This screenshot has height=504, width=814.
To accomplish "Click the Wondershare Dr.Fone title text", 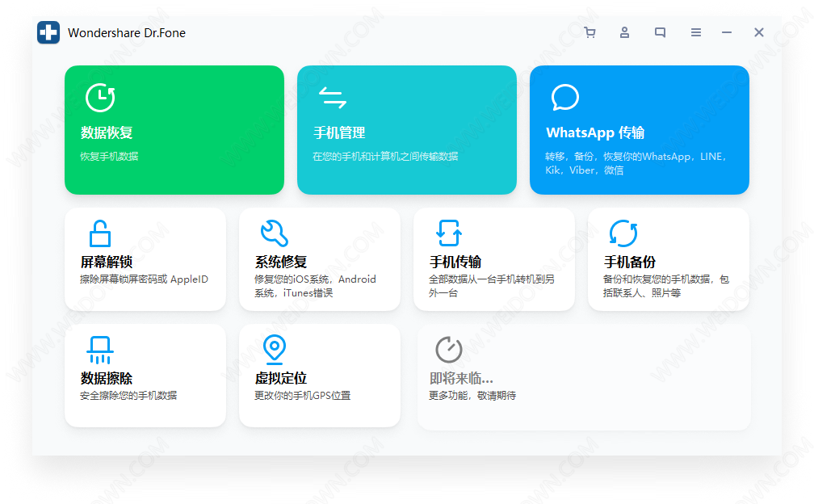I will coord(127,32).
